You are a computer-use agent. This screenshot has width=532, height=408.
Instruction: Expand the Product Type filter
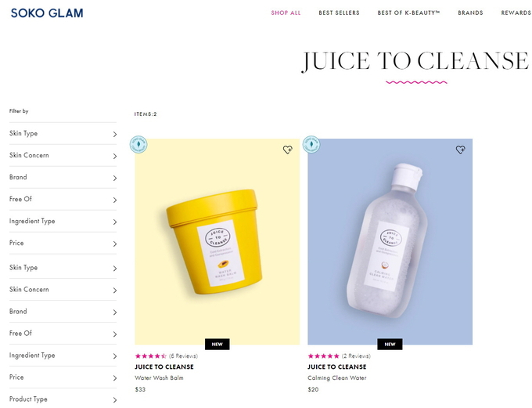point(63,399)
